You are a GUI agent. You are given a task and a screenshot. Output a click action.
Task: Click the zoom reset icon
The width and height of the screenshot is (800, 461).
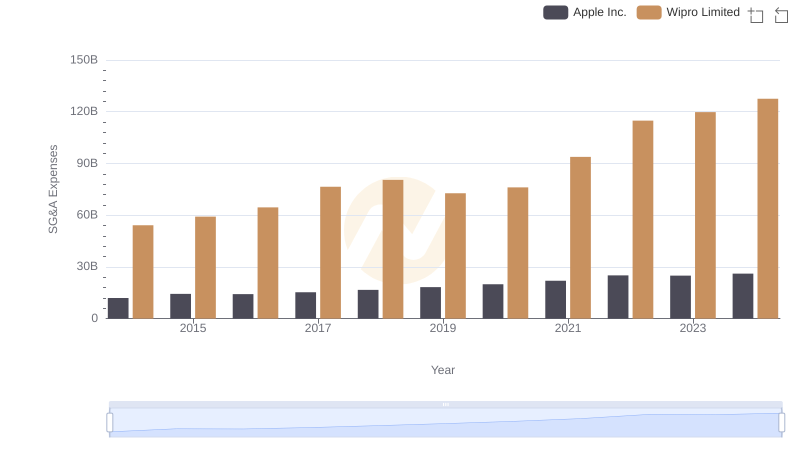click(781, 15)
